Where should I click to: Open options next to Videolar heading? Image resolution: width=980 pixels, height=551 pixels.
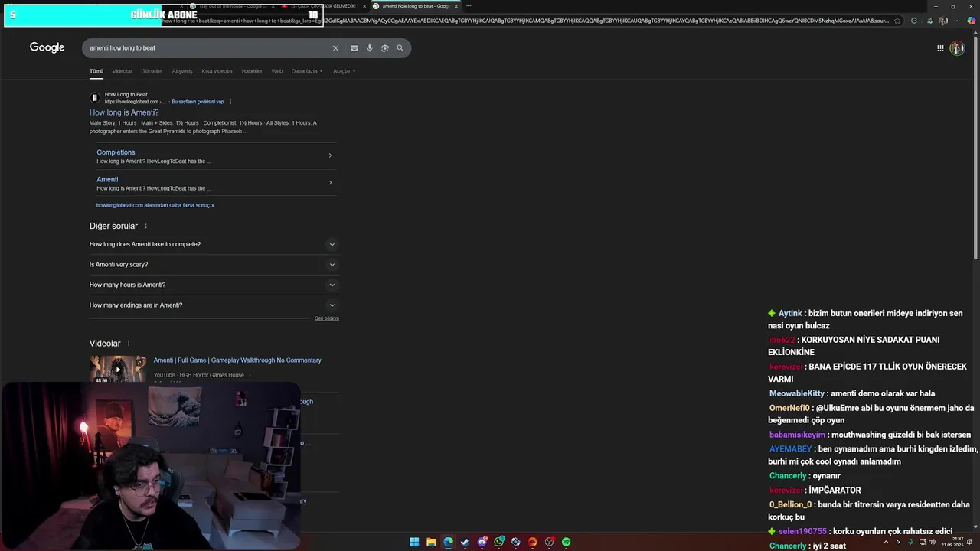129,344
